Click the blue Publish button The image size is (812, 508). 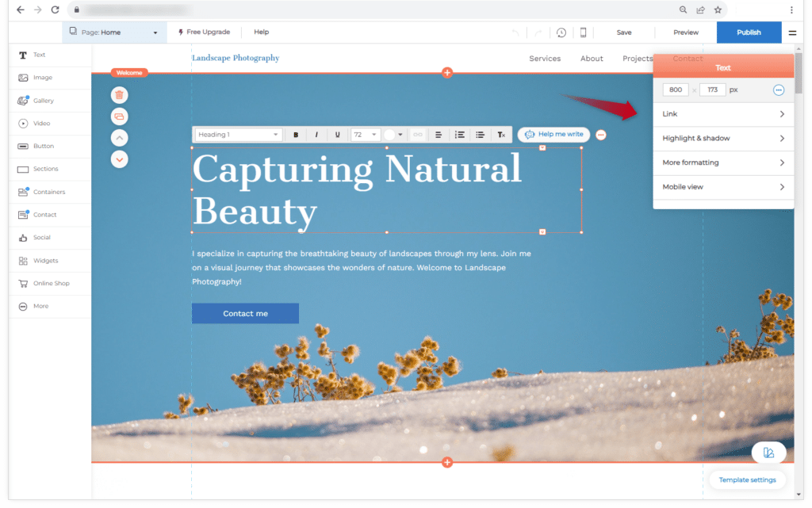[x=749, y=32]
